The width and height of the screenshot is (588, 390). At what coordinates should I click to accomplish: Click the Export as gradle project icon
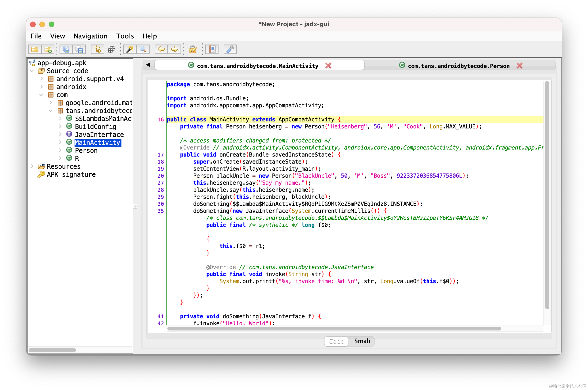(x=79, y=49)
